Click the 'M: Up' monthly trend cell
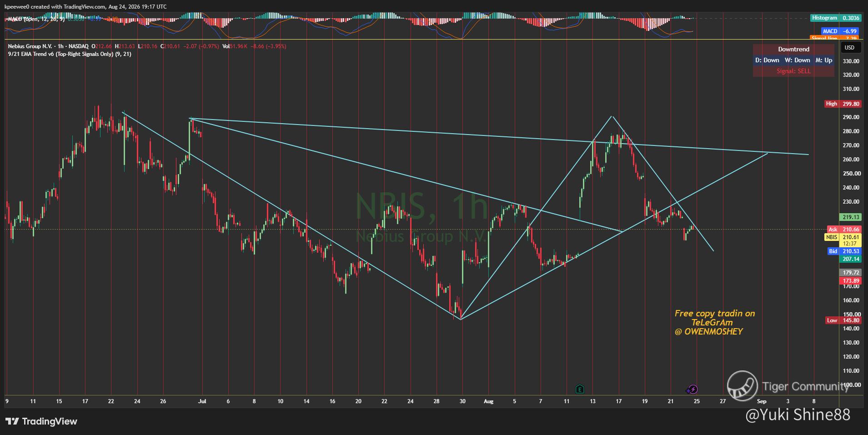Viewport: 868px width, 435px height. [824, 60]
